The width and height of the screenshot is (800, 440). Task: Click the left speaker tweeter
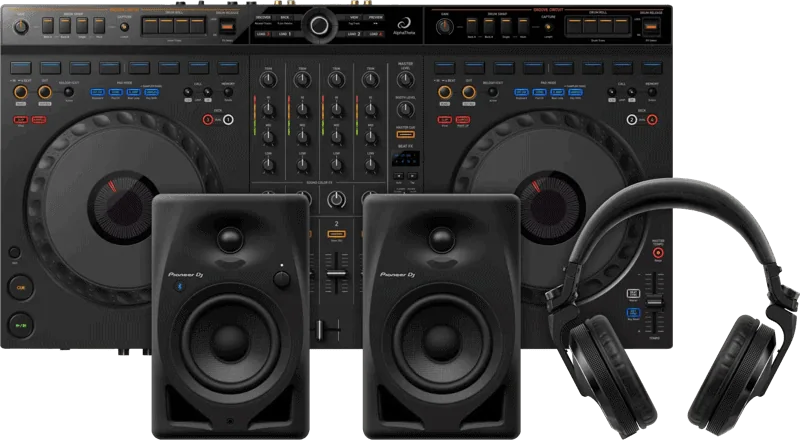coord(230,240)
